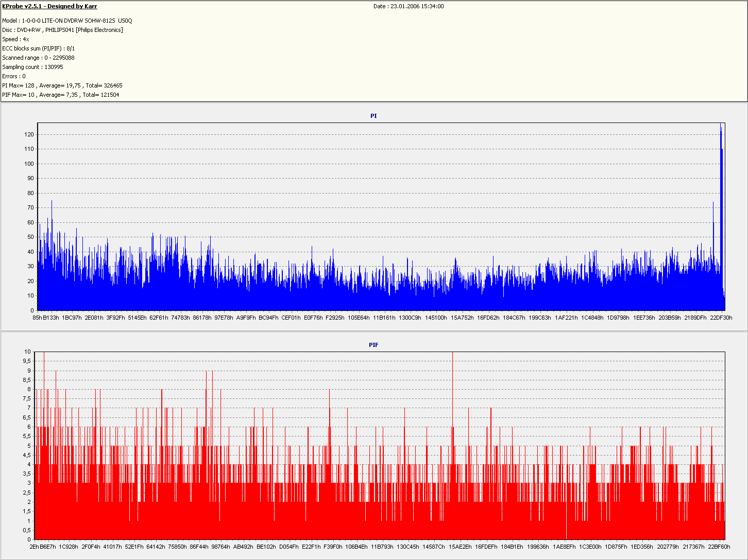Click the 22DF30h label on PI x-axis
Viewport: 748px width, 560px height.
(x=721, y=318)
